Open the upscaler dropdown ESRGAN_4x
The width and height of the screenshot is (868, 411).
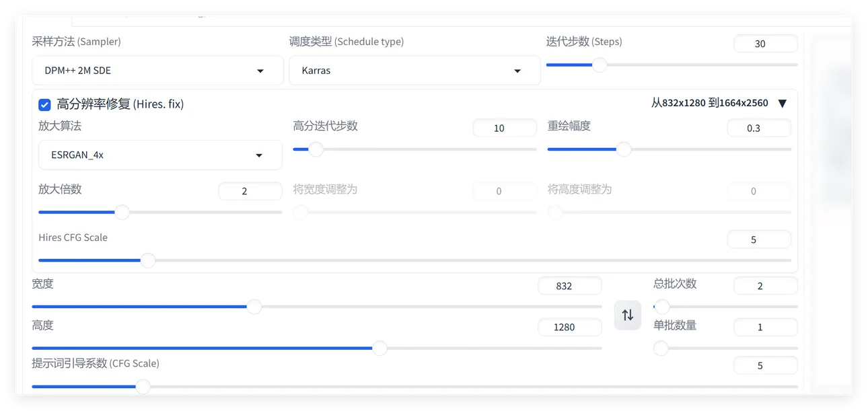pyautogui.click(x=160, y=155)
